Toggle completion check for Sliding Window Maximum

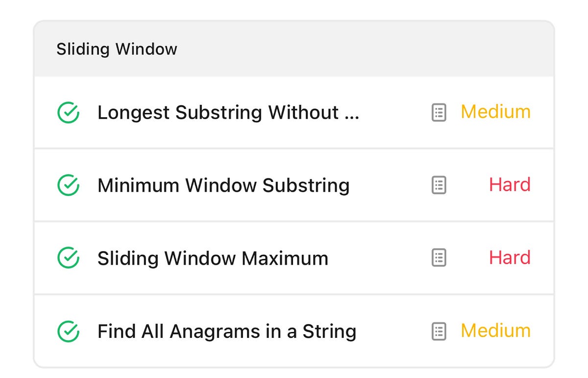tap(68, 258)
